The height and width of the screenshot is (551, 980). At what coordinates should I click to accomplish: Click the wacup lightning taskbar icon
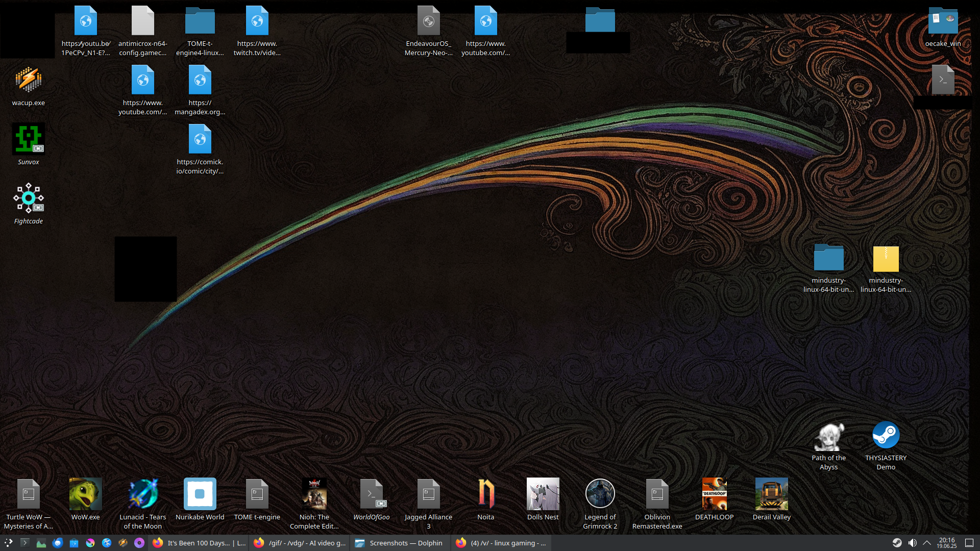[123, 543]
